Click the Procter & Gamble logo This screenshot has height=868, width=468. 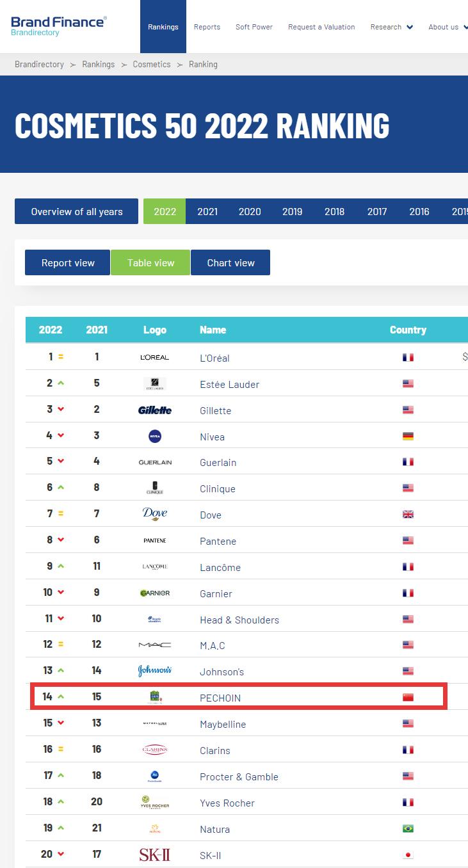tap(155, 776)
